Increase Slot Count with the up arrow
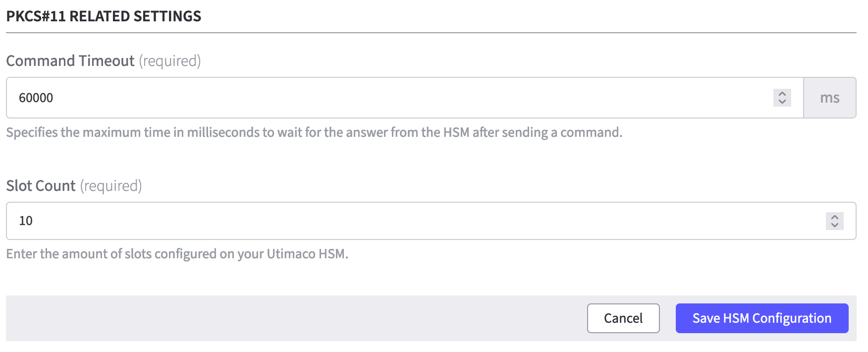Image resolution: width=868 pixels, height=352 pixels. pyautogui.click(x=834, y=217)
